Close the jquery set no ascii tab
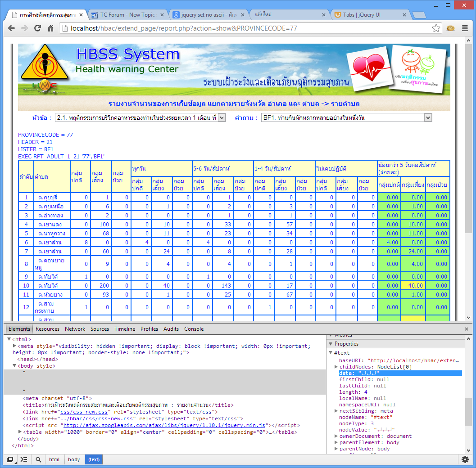The width and height of the screenshot is (476, 468). coord(243,15)
